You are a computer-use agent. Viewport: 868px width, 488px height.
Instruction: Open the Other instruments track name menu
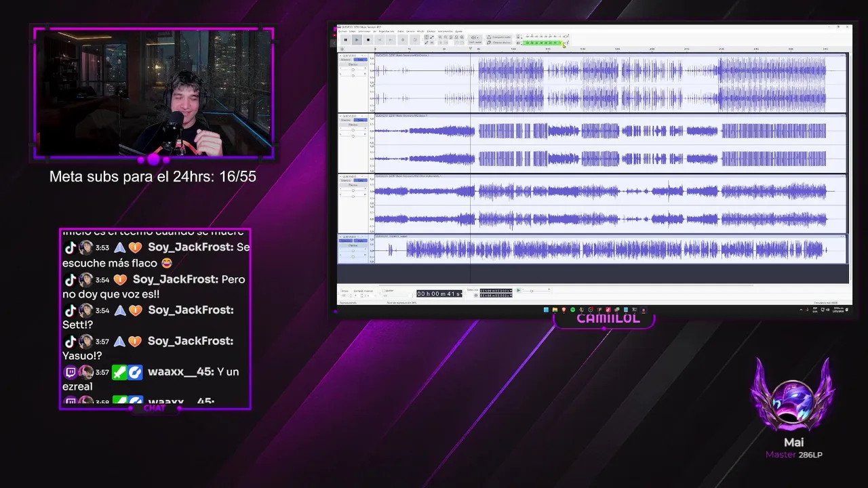pyautogui.click(x=350, y=176)
